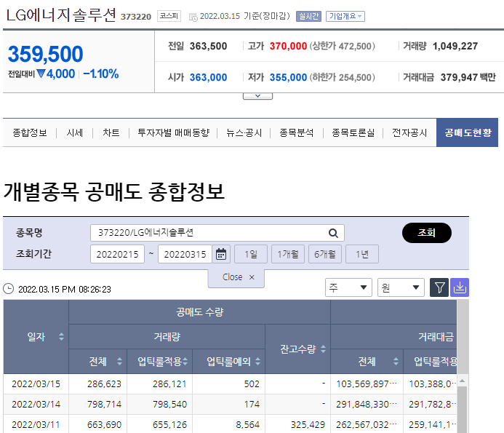Close the search panel with X icon
This screenshot has height=433, width=504.
coord(252,277)
